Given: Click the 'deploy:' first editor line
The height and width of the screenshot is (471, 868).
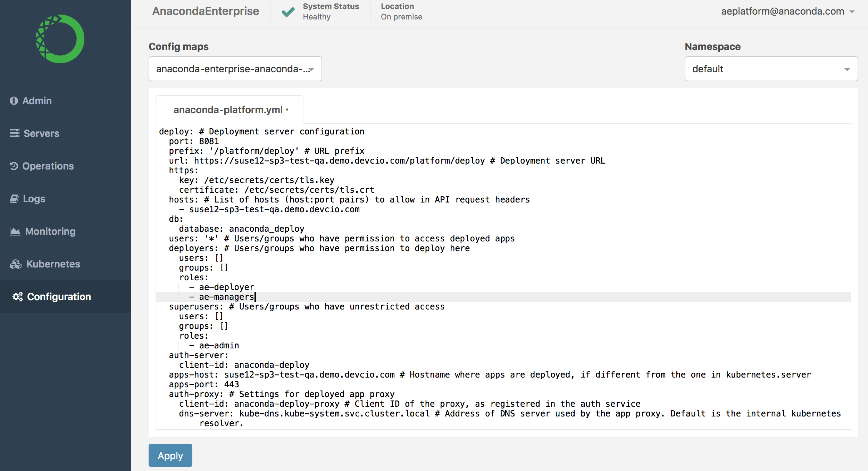Looking at the screenshot, I should (262, 132).
